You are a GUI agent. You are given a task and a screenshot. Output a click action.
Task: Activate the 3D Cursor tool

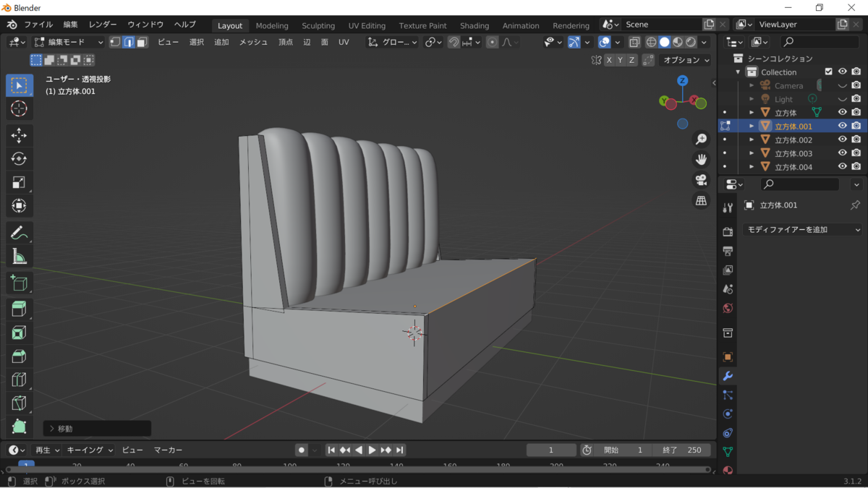tap(19, 109)
